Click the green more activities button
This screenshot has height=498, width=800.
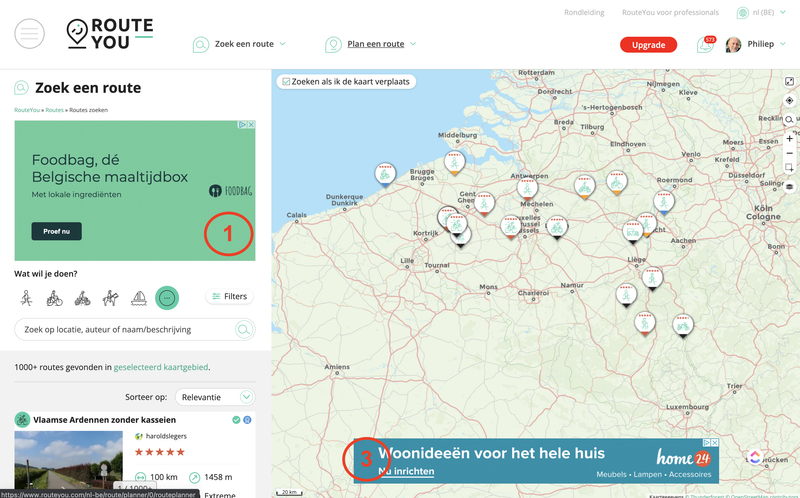167,298
